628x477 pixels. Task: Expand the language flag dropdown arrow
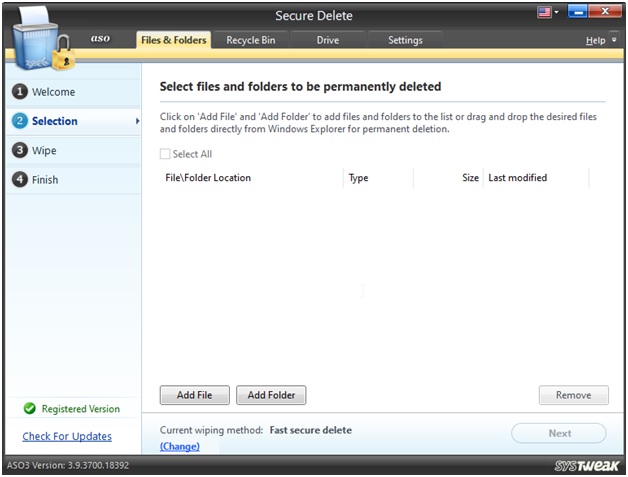click(557, 14)
